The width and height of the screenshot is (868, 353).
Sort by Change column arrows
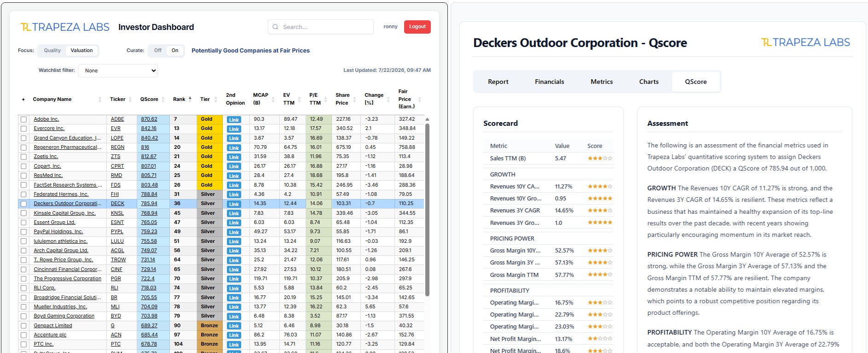(387, 99)
